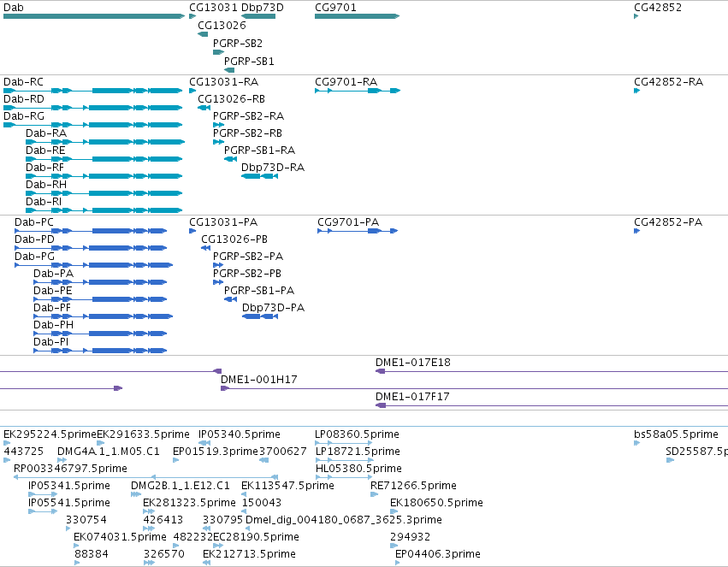Select the IP05340.5prime EST label

pyautogui.click(x=240, y=434)
